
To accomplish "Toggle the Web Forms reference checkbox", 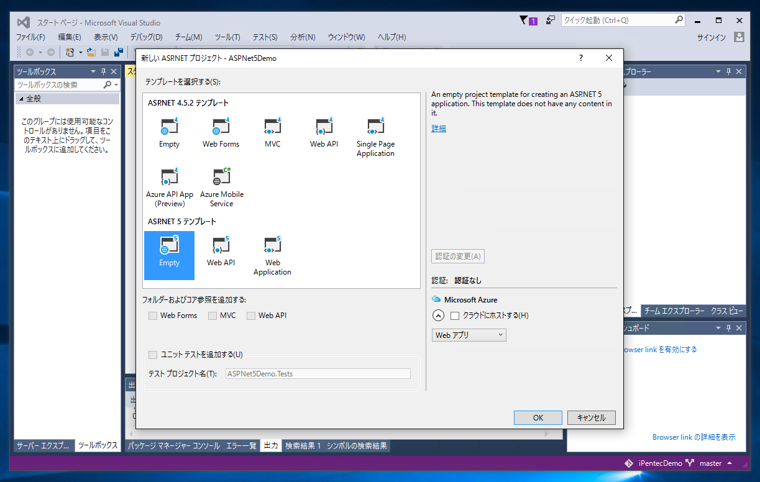I will pos(153,316).
